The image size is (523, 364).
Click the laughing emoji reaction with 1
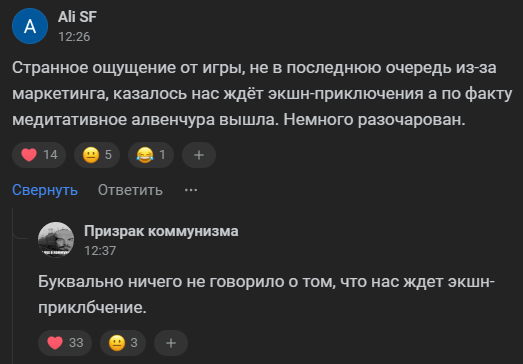(x=151, y=155)
